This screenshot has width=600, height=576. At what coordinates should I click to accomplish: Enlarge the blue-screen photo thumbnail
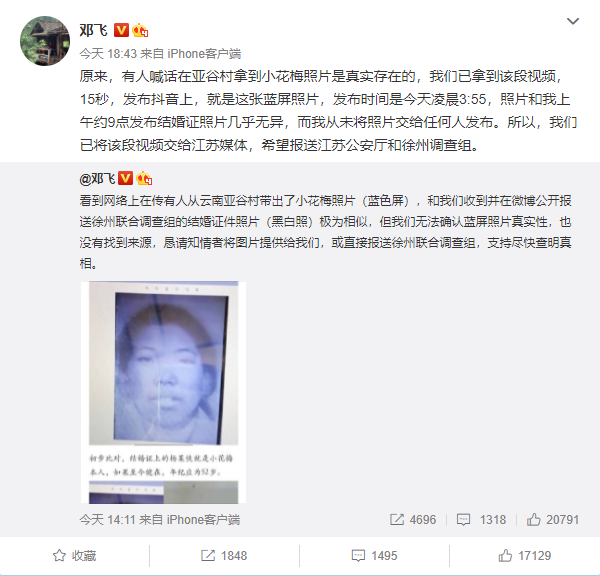point(163,392)
